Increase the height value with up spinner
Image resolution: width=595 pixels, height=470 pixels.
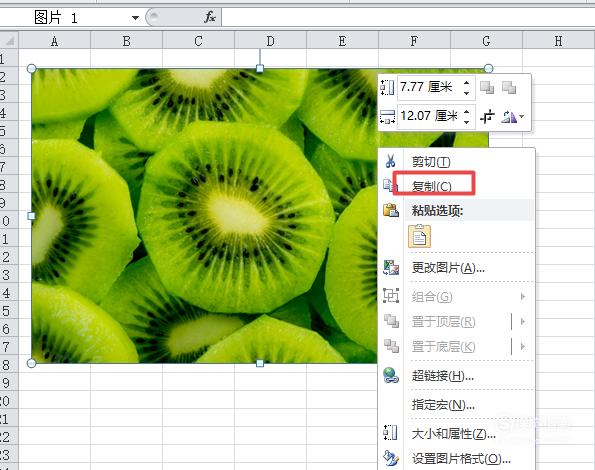coord(467,82)
